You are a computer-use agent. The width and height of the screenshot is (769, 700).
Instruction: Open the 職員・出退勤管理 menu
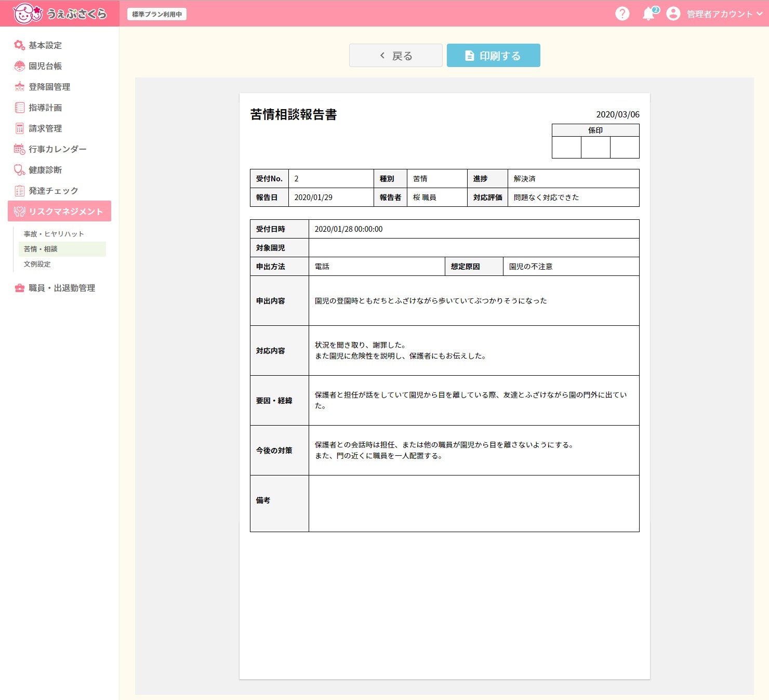(x=60, y=288)
